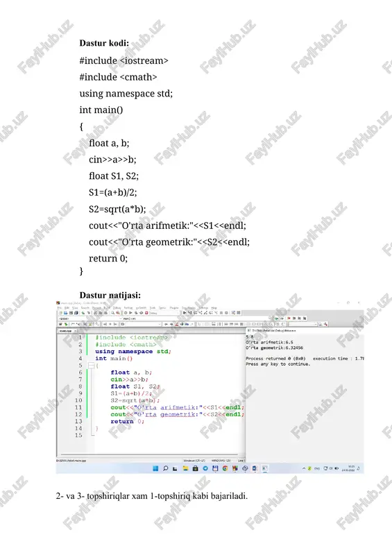This screenshot has width=392, height=555.
Task: Click the 'int main()' line in the editor
Action: pyautogui.click(x=114, y=359)
